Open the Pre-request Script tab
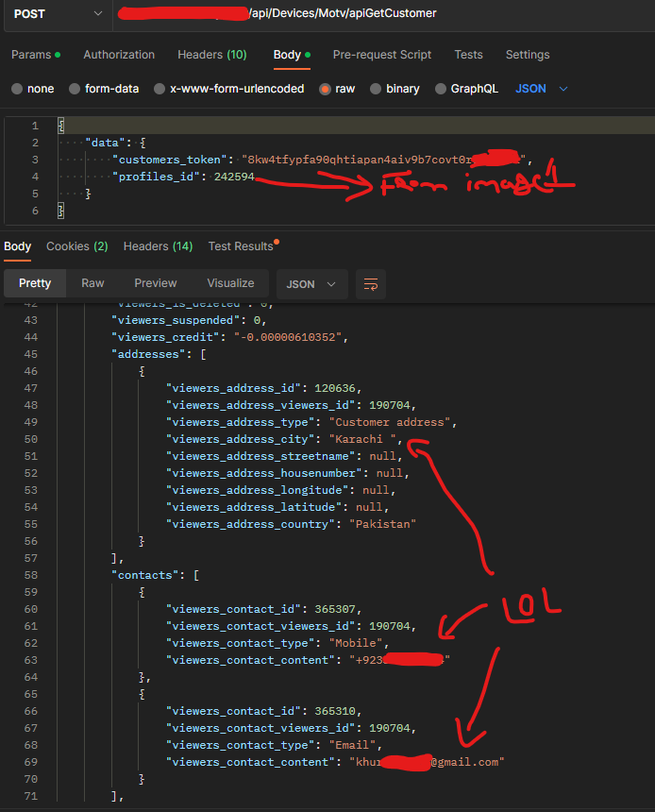 point(382,55)
